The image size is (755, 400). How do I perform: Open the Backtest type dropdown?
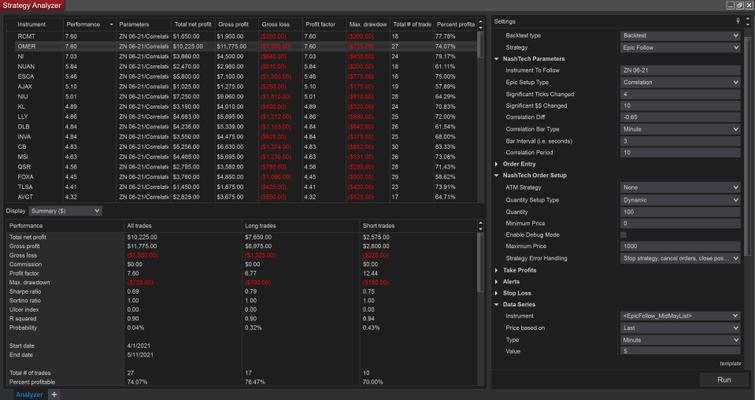pos(680,35)
